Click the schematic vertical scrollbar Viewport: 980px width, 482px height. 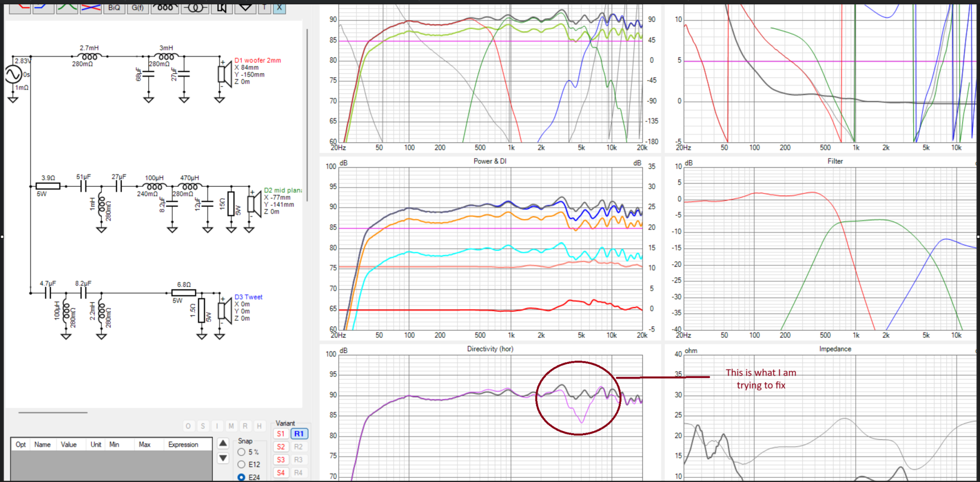coord(307,115)
